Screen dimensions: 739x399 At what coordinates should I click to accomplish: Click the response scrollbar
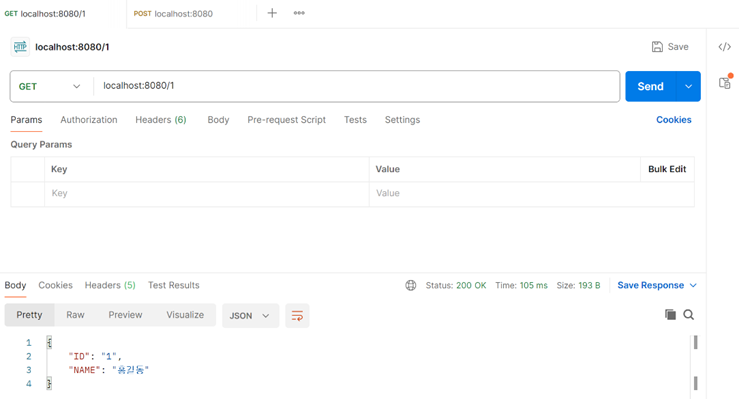(x=696, y=363)
